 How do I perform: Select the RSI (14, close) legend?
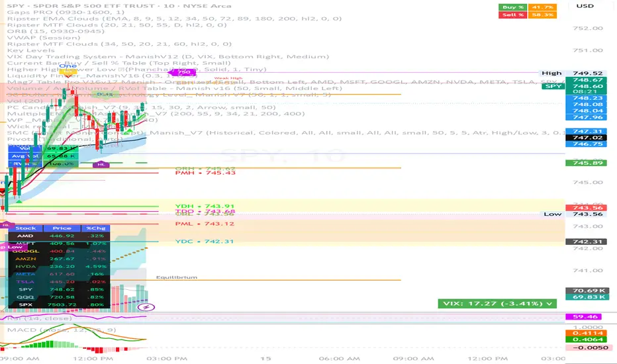(39, 318)
